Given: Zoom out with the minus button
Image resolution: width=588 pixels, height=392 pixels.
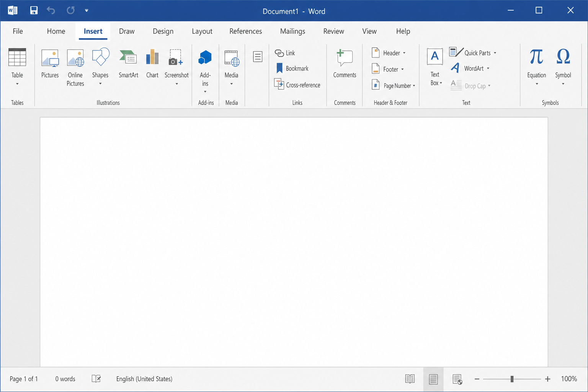Looking at the screenshot, I should 477,379.
